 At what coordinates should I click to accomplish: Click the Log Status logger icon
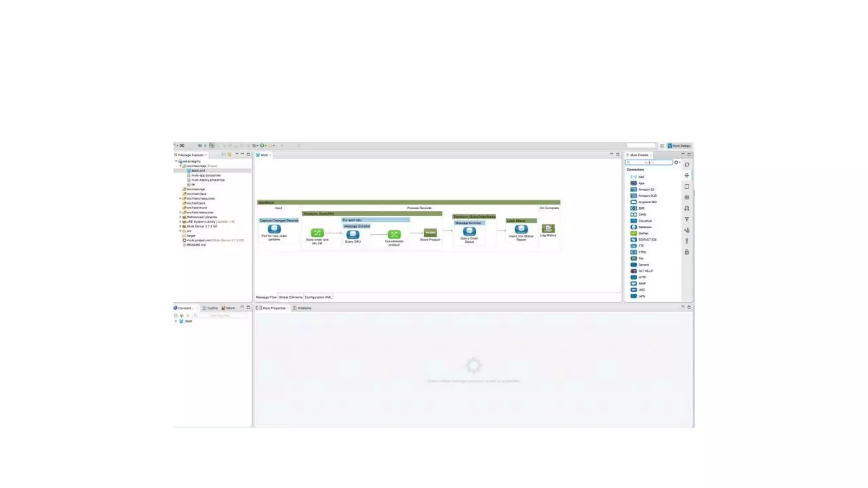tap(548, 229)
